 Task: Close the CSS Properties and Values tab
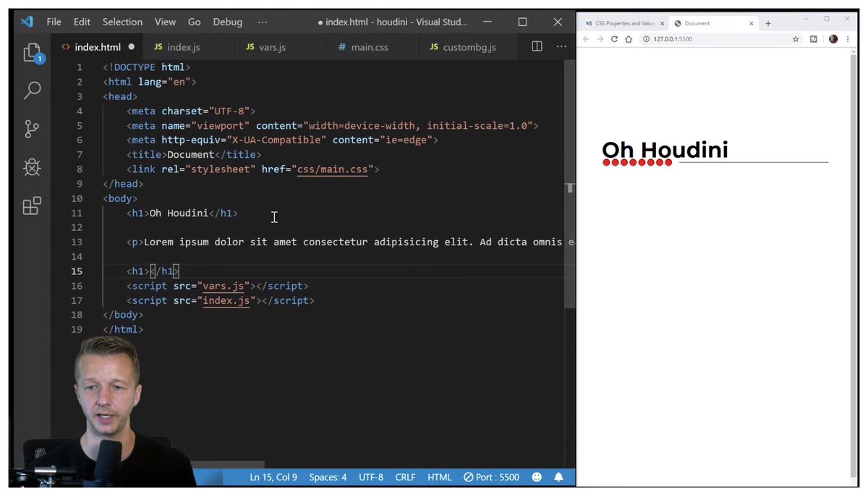tap(662, 23)
